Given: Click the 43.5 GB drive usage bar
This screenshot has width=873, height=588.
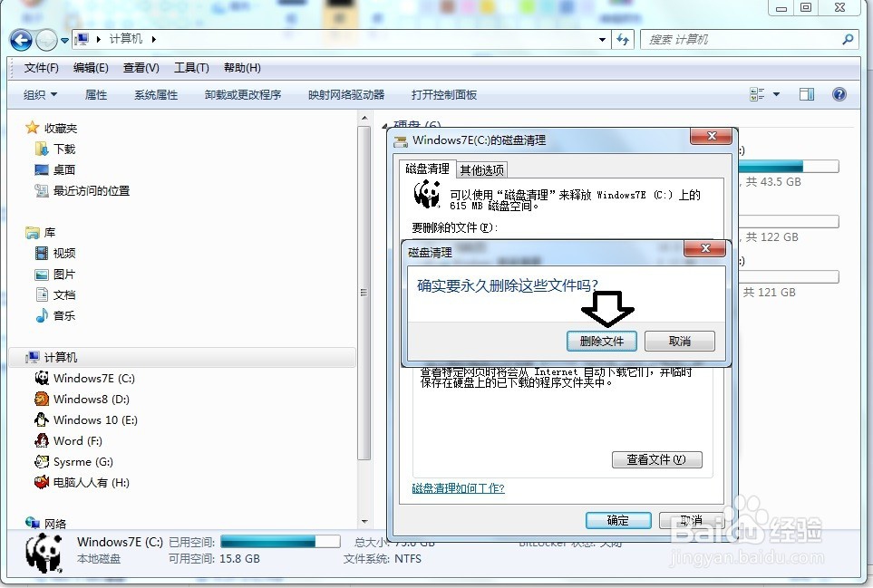Looking at the screenshot, I should click(789, 166).
